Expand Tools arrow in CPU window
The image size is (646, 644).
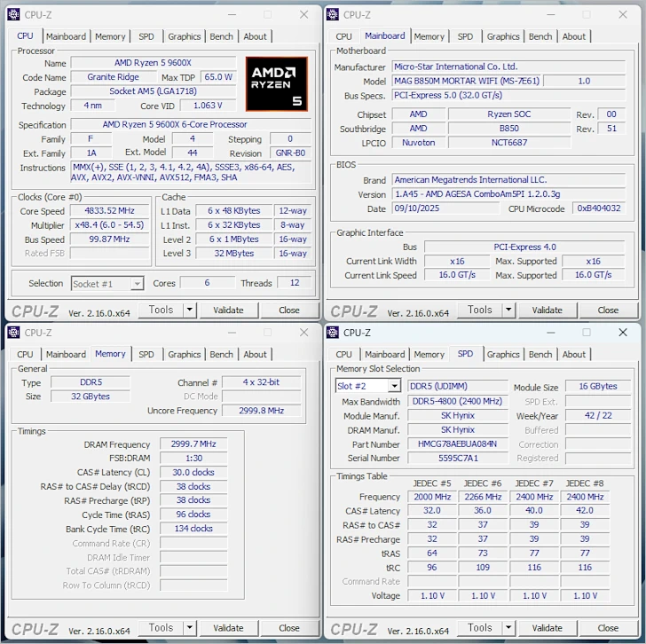click(190, 310)
